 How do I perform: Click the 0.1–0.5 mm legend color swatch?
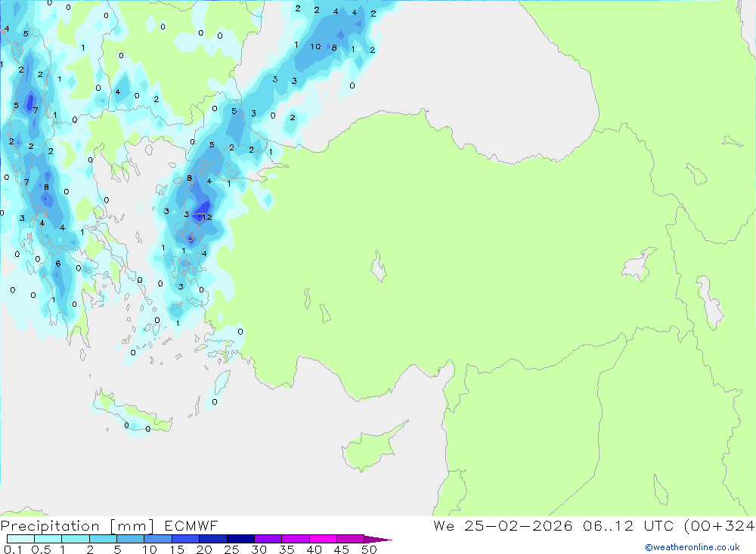tap(20, 539)
